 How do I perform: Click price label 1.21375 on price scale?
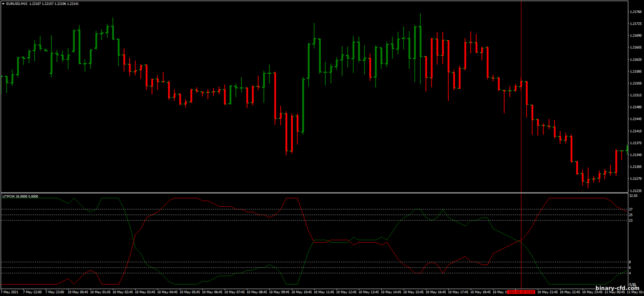pyautogui.click(x=635, y=143)
